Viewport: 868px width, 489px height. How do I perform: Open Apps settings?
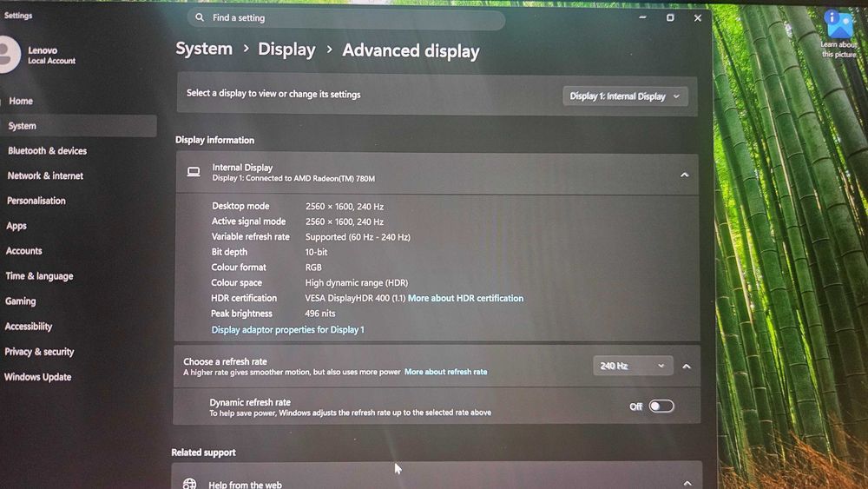click(x=16, y=226)
